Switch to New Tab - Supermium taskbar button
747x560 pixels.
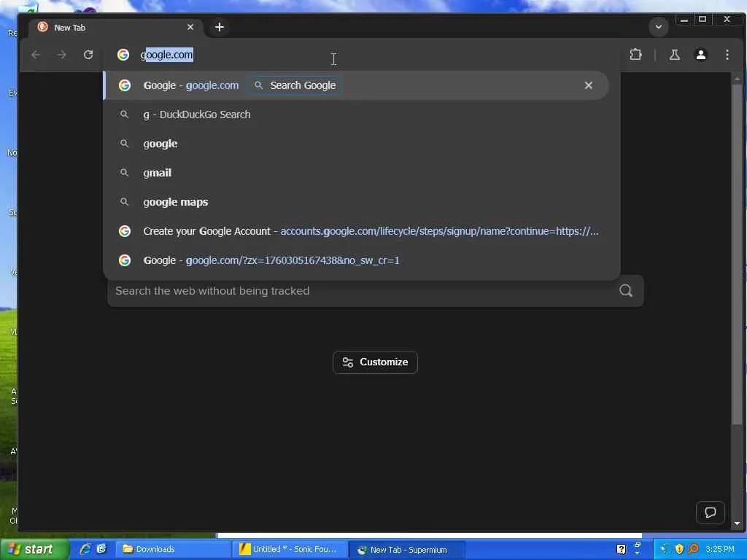click(x=406, y=550)
